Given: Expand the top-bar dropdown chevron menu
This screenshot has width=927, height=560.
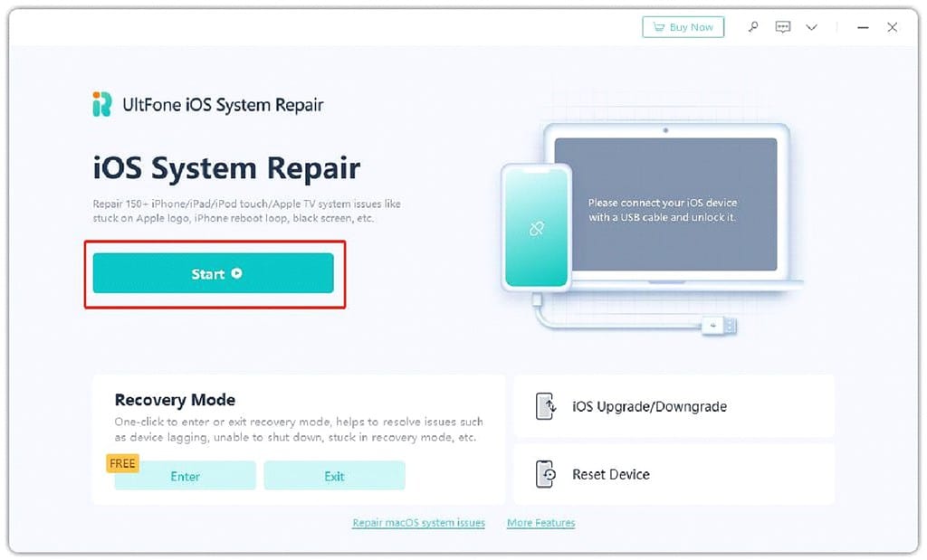Looking at the screenshot, I should click(x=812, y=27).
